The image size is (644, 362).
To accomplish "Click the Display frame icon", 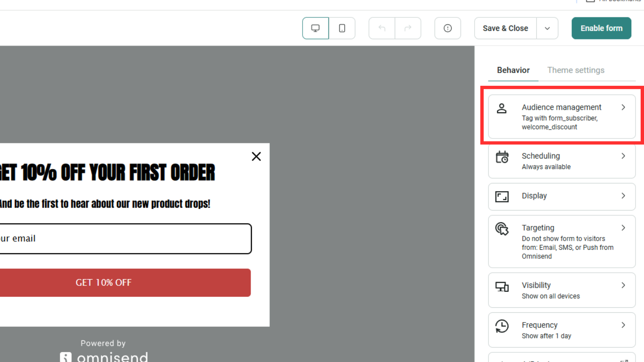I will pyautogui.click(x=502, y=197).
